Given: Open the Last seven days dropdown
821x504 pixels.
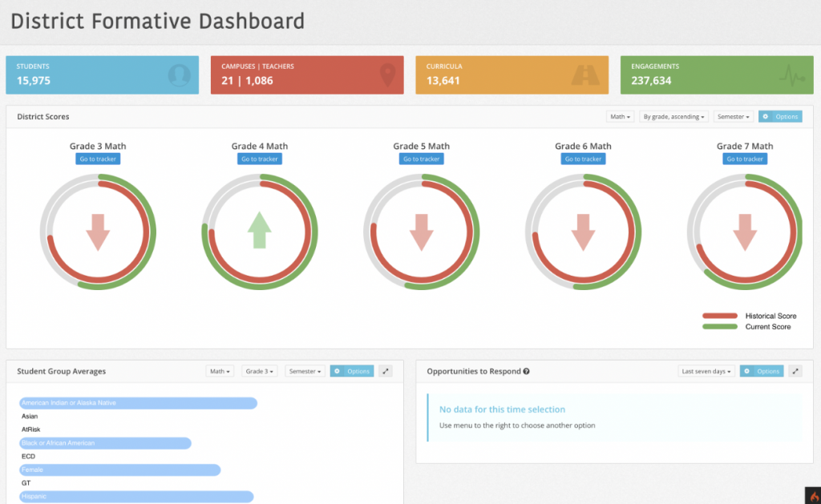Looking at the screenshot, I should click(x=706, y=371).
